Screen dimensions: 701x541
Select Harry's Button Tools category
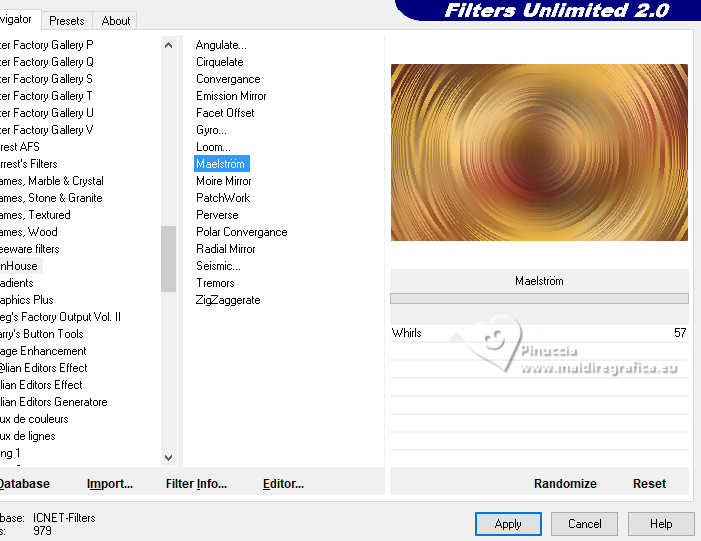pyautogui.click(x=42, y=334)
